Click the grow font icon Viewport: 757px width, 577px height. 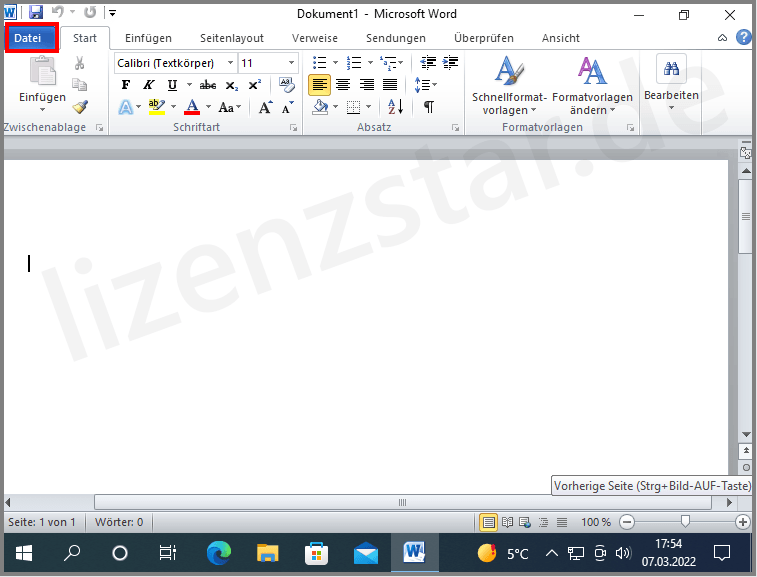(265, 107)
